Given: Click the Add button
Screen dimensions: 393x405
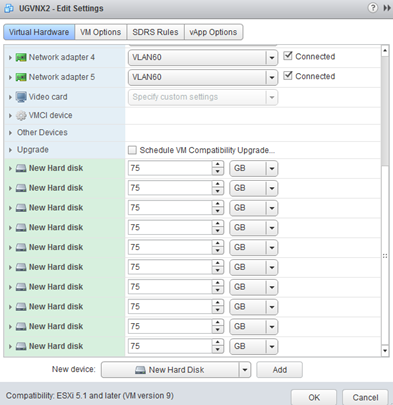Looking at the screenshot, I should tap(279, 370).
